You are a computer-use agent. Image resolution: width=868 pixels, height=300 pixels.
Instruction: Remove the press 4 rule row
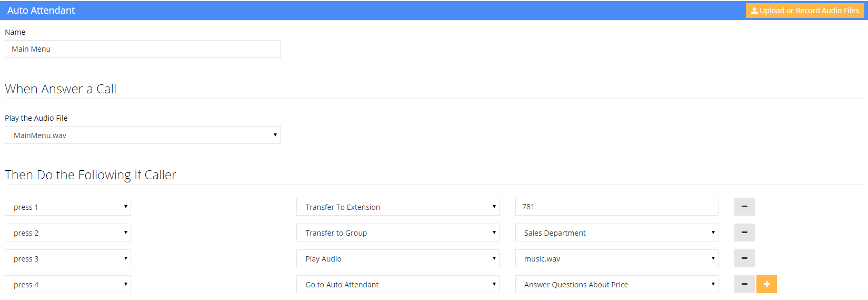744,284
